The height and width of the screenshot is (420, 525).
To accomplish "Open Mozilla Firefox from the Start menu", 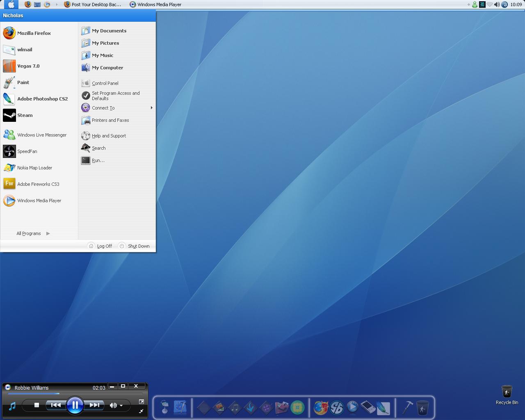I will click(x=39, y=33).
